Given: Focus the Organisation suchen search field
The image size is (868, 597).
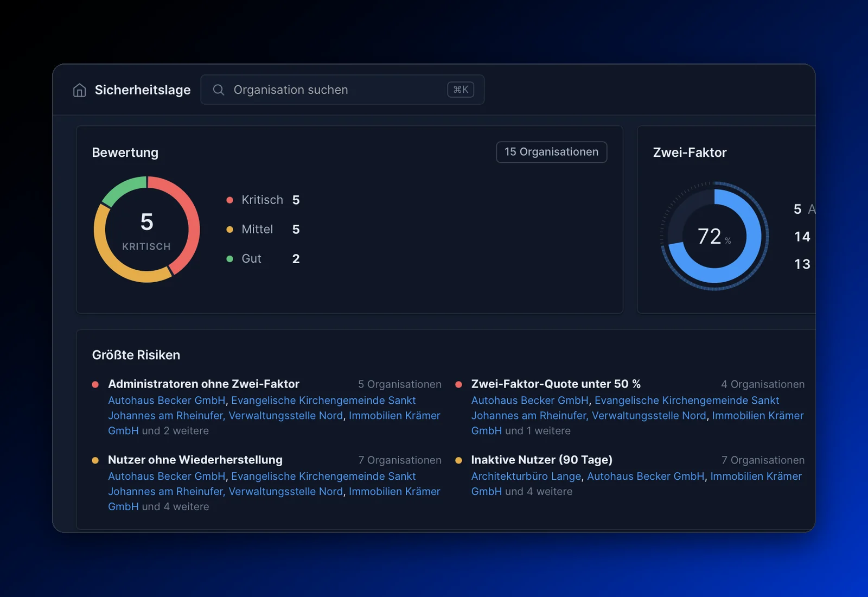Looking at the screenshot, I should 342,90.
